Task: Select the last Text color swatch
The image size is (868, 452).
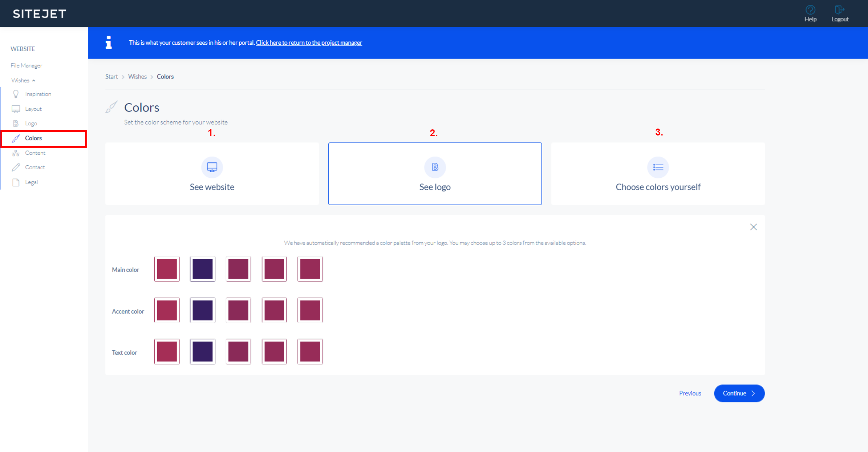Action: [x=310, y=352]
